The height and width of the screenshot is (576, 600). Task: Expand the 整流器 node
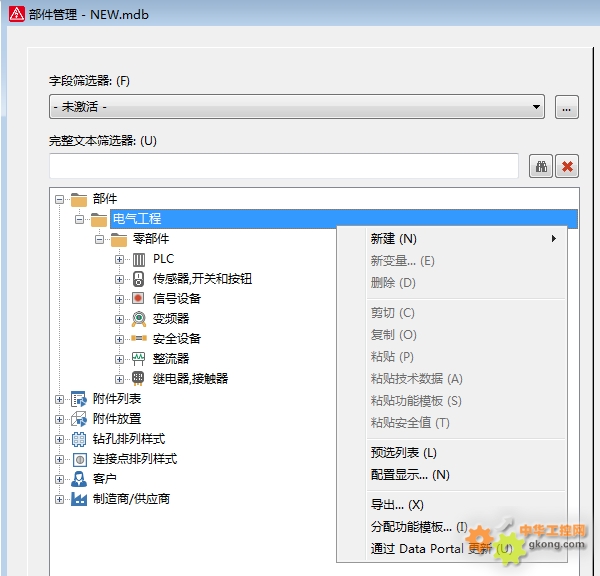[119, 359]
